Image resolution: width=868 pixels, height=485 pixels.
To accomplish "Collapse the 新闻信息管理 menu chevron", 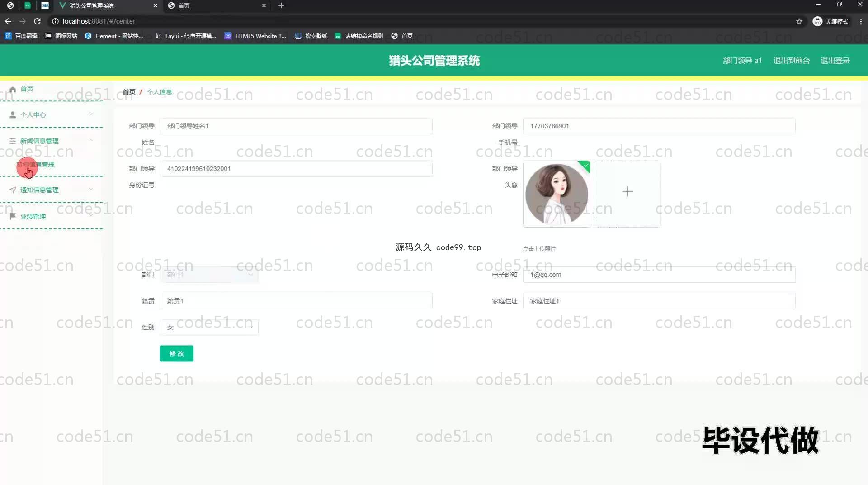I will (91, 141).
